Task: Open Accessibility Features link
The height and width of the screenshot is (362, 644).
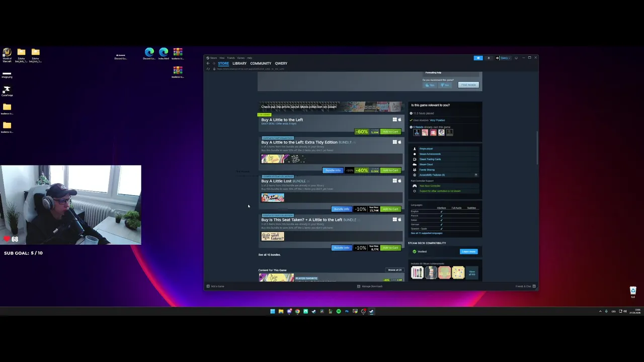Action: pyautogui.click(x=432, y=175)
